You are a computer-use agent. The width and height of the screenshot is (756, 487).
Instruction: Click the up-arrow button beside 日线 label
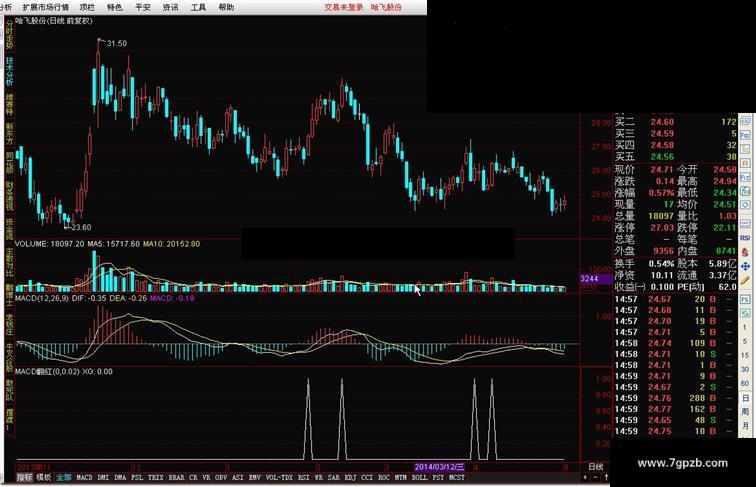click(607, 476)
